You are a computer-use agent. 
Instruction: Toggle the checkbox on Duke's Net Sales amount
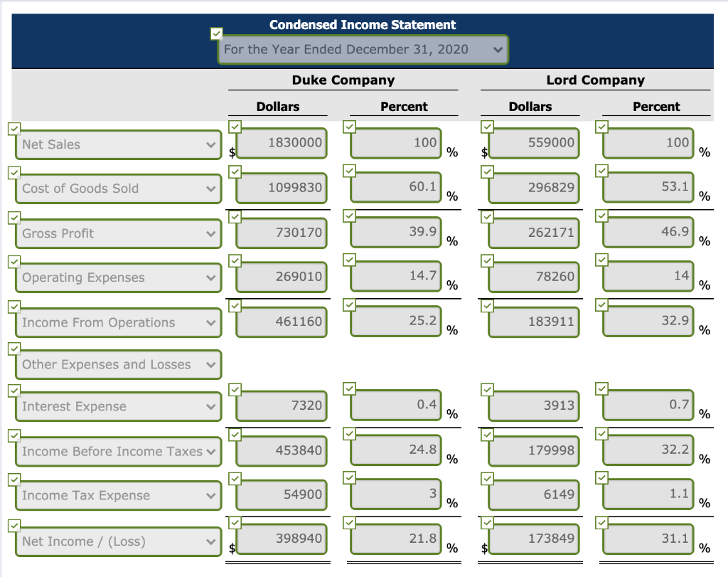click(x=234, y=126)
